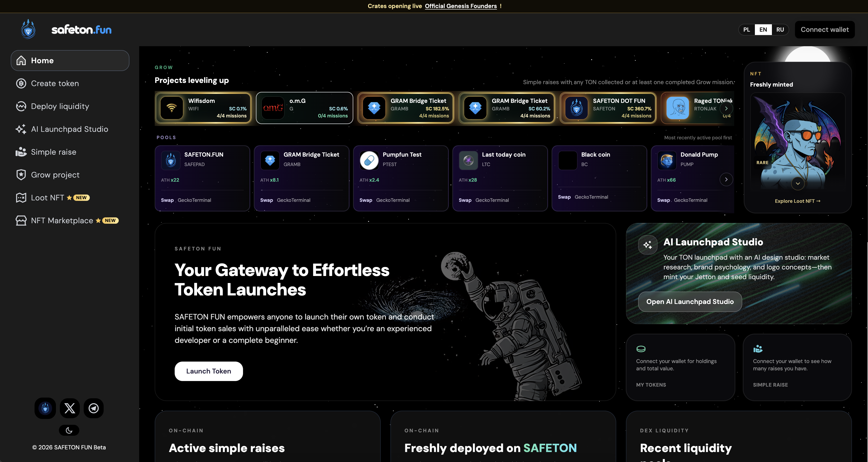Screen dimensions: 868x462
Task: Click the Launch Token button
Action: coord(208,371)
